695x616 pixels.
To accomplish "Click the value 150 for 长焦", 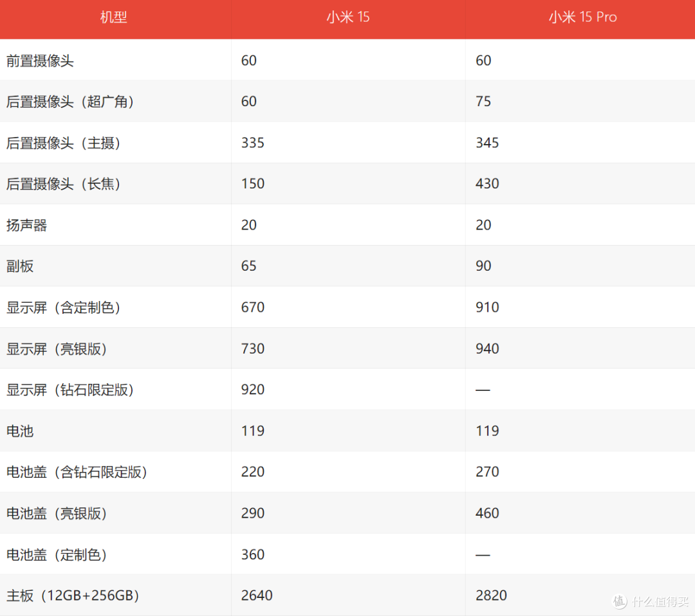I will (253, 184).
